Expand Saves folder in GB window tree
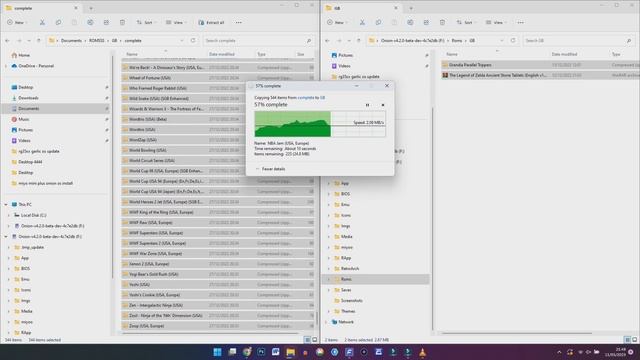 click(x=329, y=290)
